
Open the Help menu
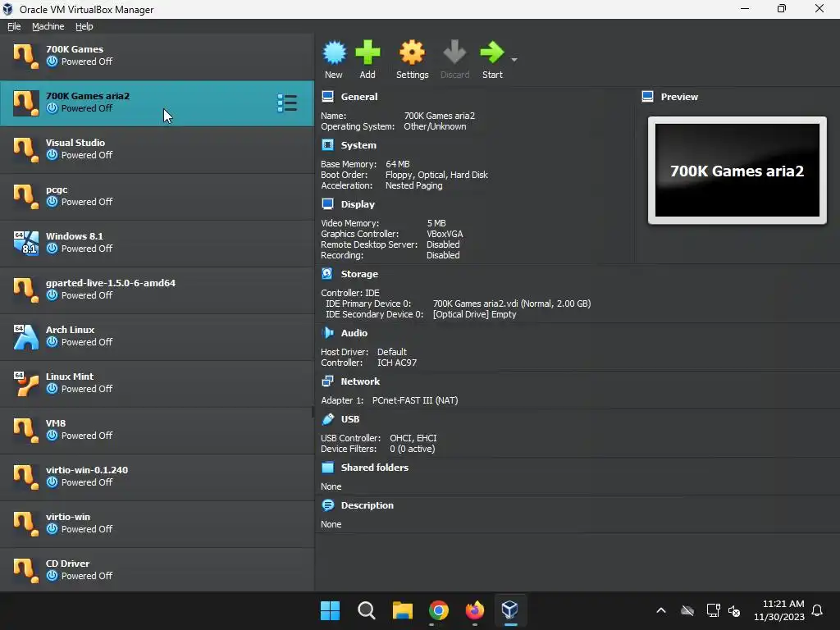(84, 26)
